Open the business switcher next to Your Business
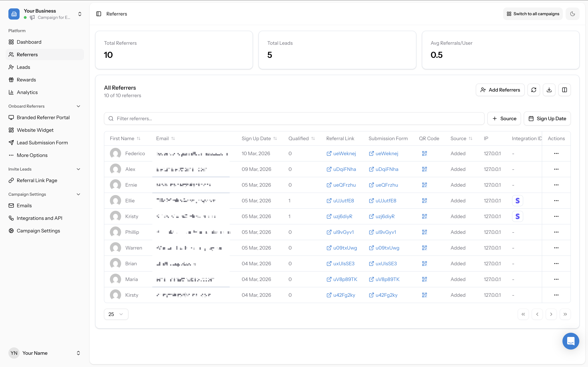588x367 pixels. pos(80,14)
